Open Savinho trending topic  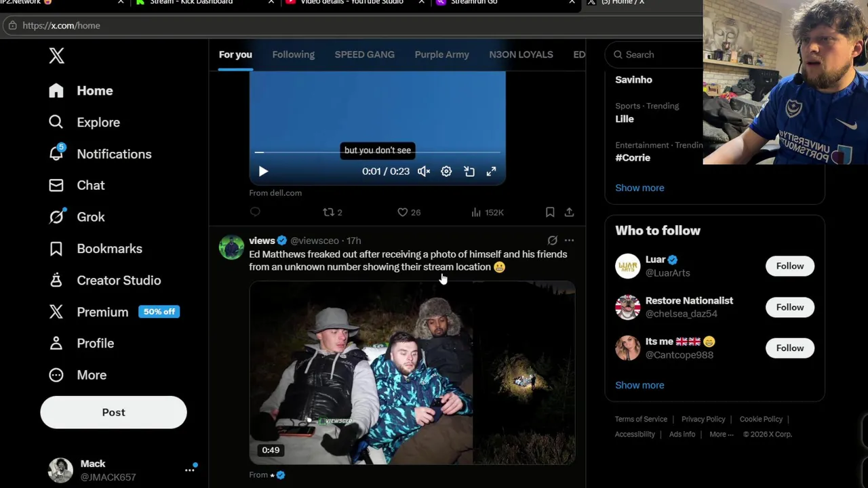tap(633, 79)
